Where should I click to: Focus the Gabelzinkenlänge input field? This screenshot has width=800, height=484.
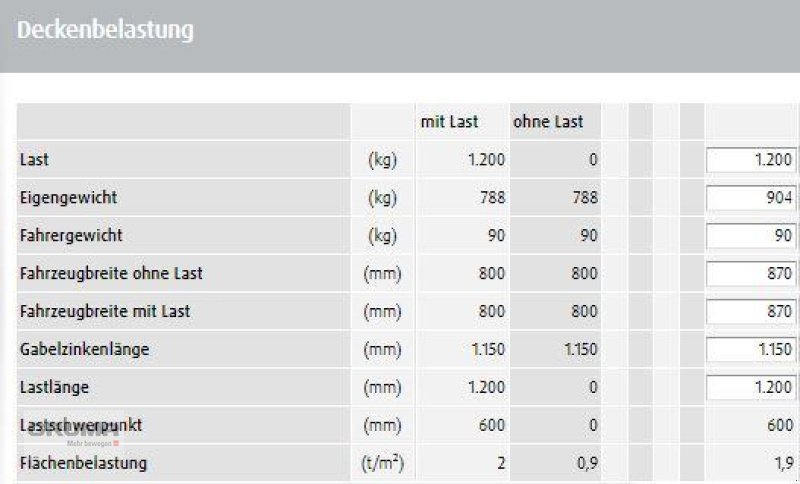751,350
